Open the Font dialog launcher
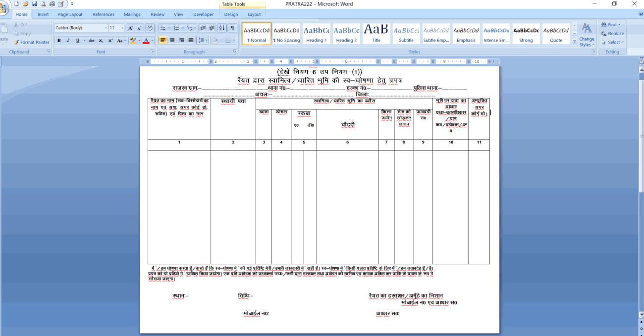The height and width of the screenshot is (336, 644). pos(152,51)
